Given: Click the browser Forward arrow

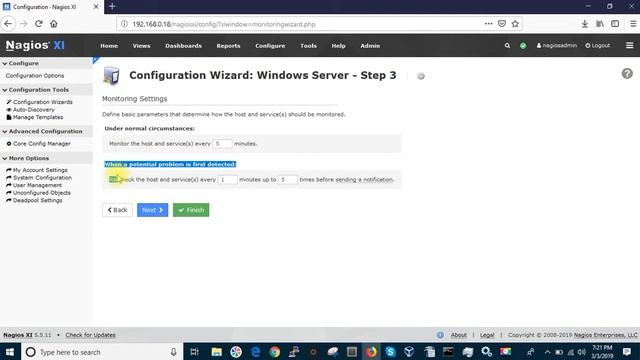Looking at the screenshot, I should (24, 24).
